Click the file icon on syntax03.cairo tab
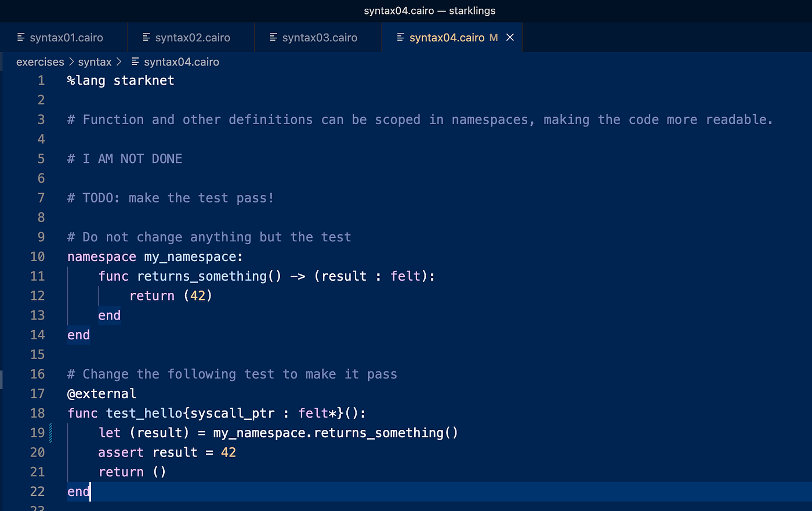The height and width of the screenshot is (511, 812). tap(273, 37)
